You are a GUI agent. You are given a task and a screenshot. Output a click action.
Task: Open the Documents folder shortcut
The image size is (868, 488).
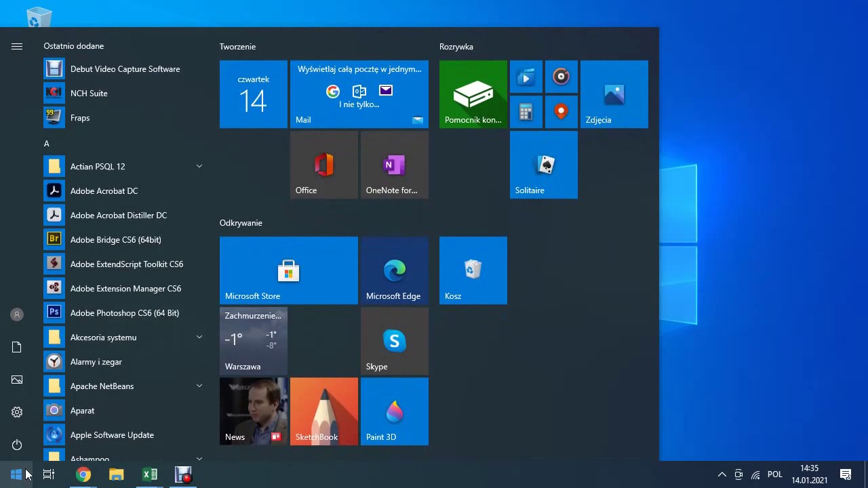(17, 347)
